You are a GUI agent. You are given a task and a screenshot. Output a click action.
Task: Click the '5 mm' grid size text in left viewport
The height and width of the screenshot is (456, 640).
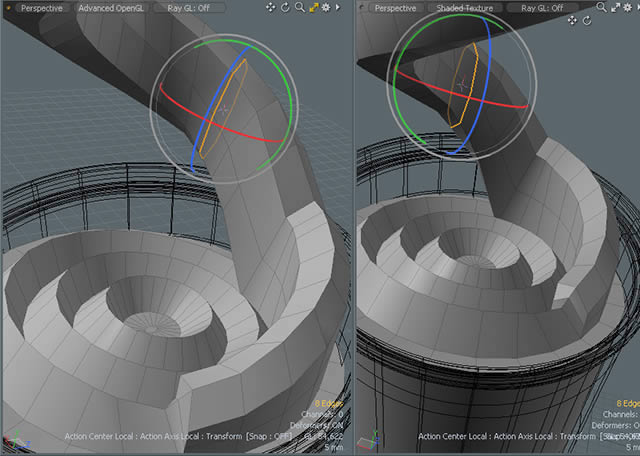click(x=333, y=447)
